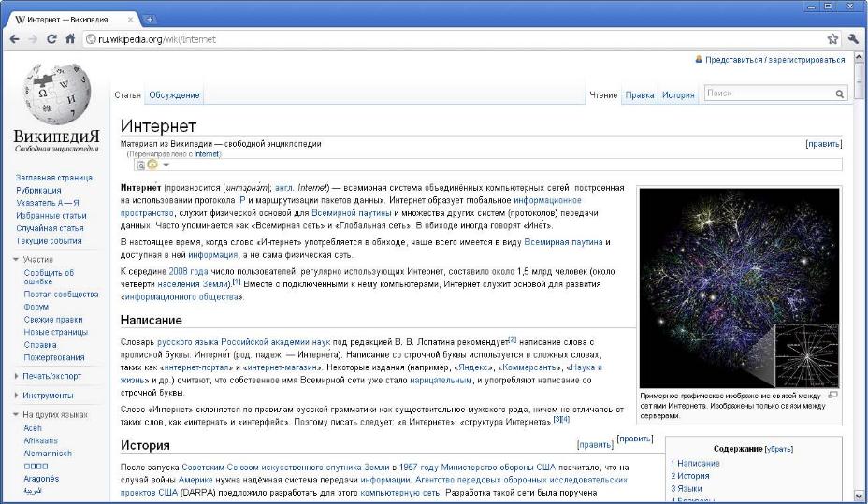Select the Чтение view tab
Viewport: 868px width, 504px height.
[603, 95]
